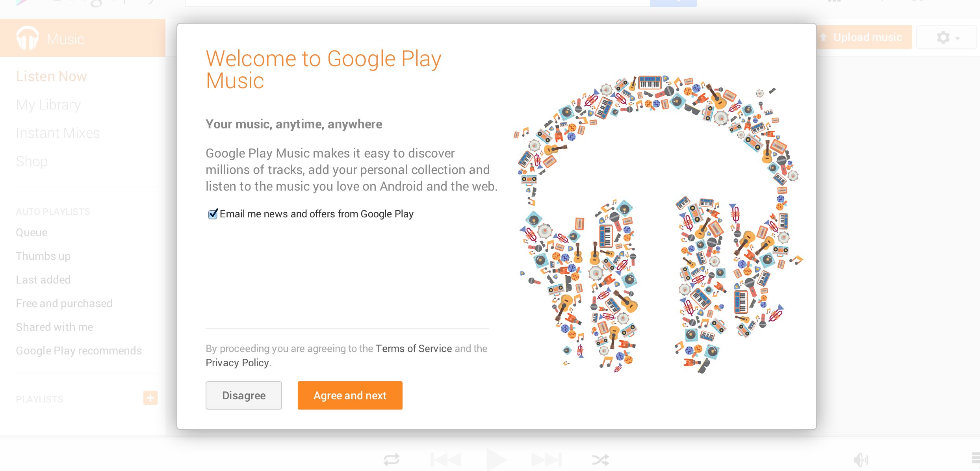Click the volume speaker icon
The height and width of the screenshot is (471, 980).
861,459
